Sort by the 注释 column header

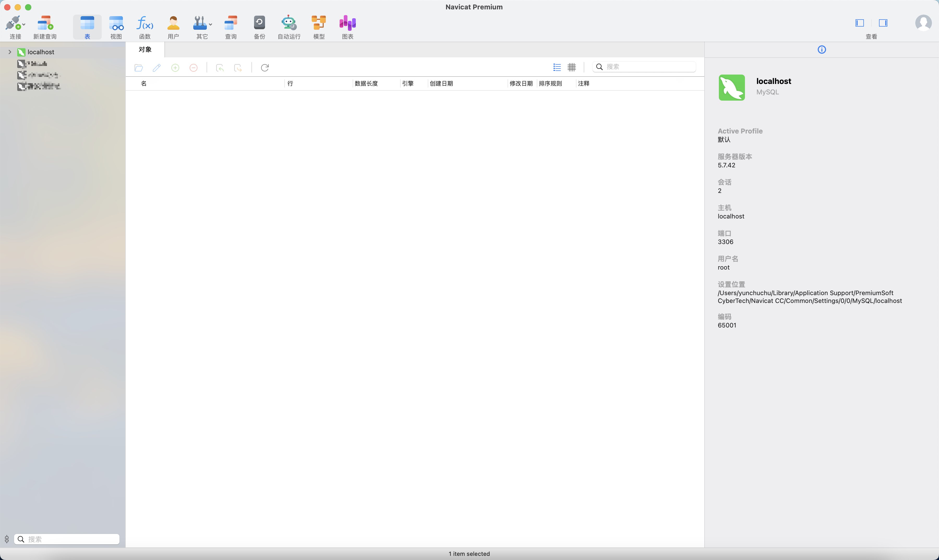pyautogui.click(x=584, y=83)
